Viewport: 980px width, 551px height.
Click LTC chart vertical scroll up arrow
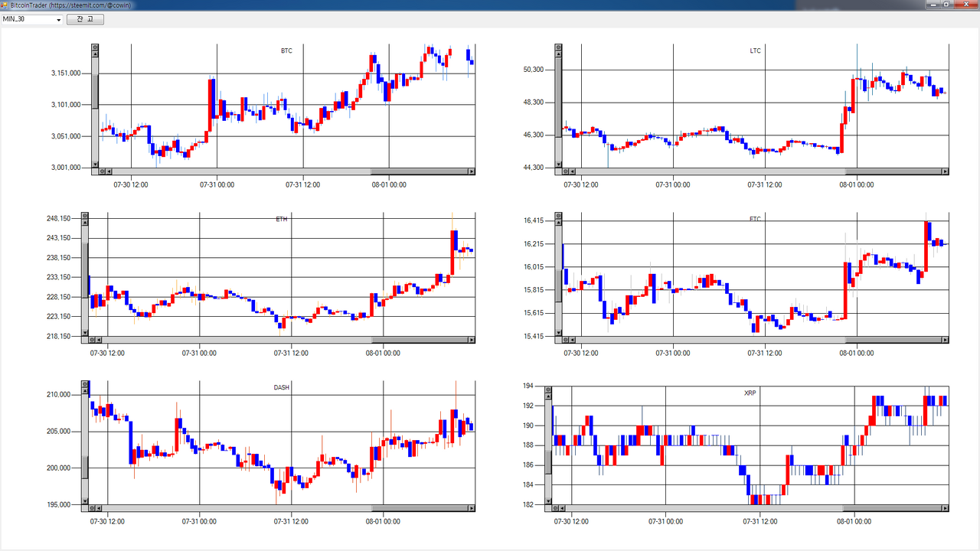pos(558,55)
